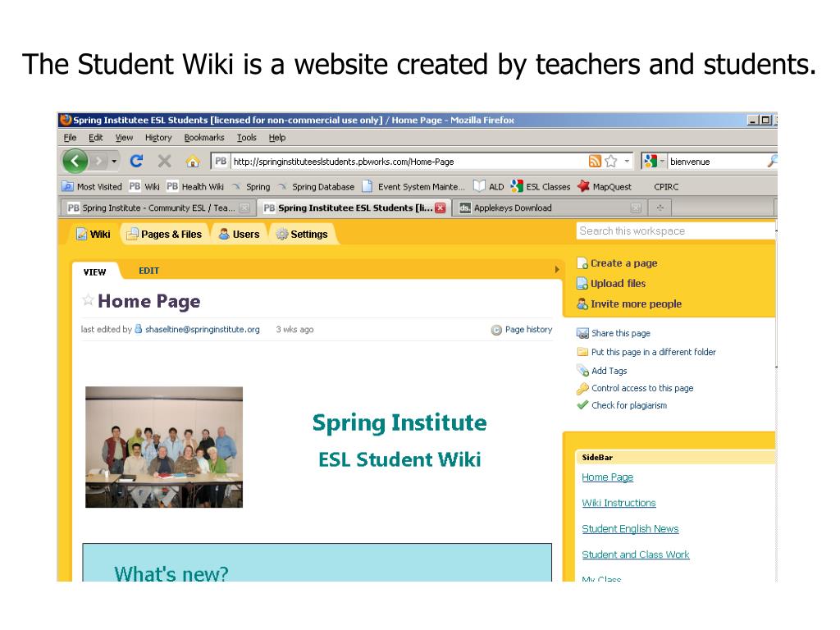Open the History menu
The width and height of the screenshot is (840, 630).
(158, 138)
